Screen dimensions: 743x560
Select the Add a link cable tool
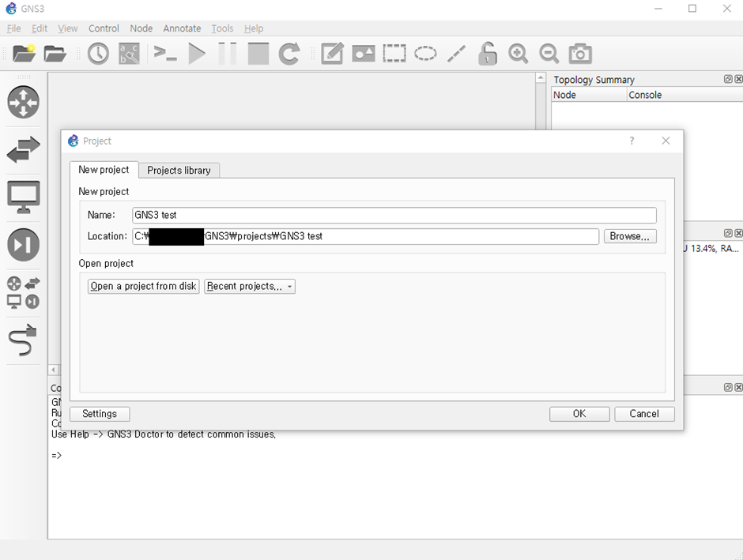(x=23, y=340)
